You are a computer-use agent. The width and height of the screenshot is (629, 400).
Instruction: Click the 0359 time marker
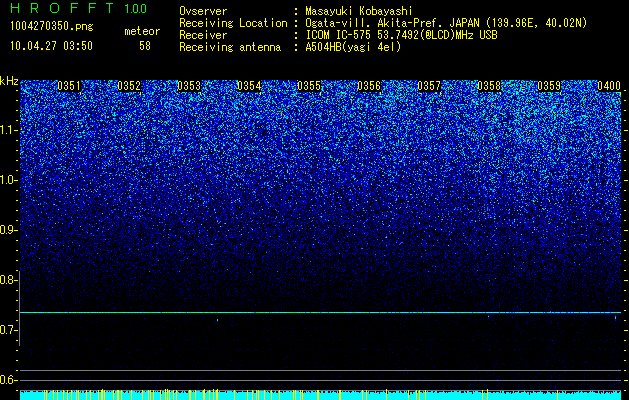pyautogui.click(x=549, y=86)
